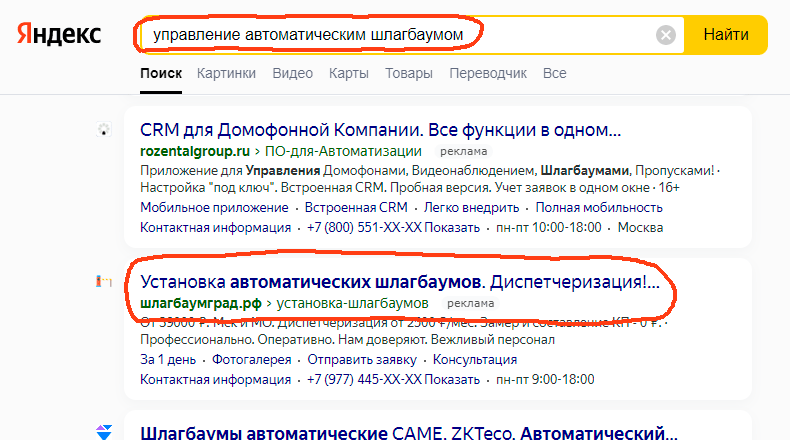Open the CRM для Домофонной Компании result title
Viewport: 790px width, 440px height.
point(380,130)
